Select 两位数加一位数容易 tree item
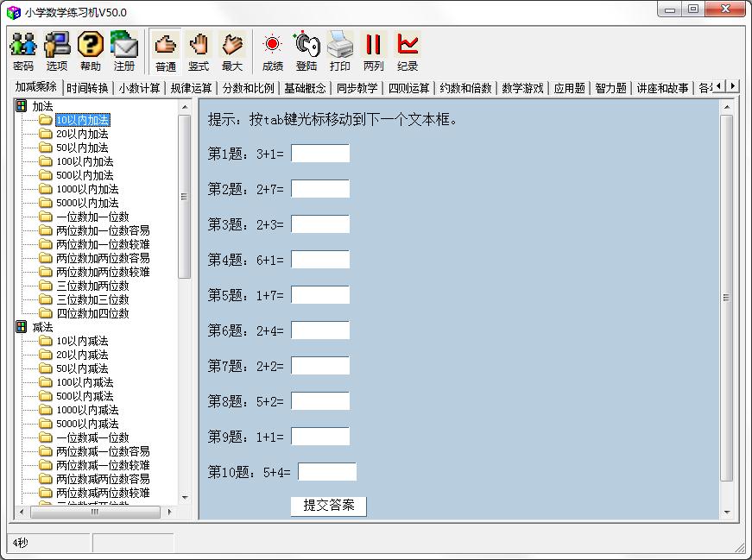The height and width of the screenshot is (560, 752). tap(103, 230)
